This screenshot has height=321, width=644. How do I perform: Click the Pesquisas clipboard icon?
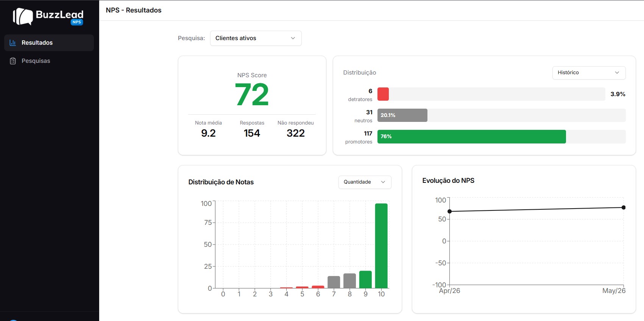pyautogui.click(x=12, y=61)
